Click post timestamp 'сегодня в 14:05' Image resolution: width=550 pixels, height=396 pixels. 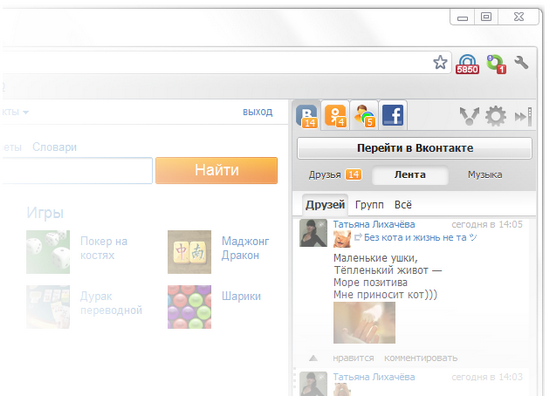[x=487, y=224]
